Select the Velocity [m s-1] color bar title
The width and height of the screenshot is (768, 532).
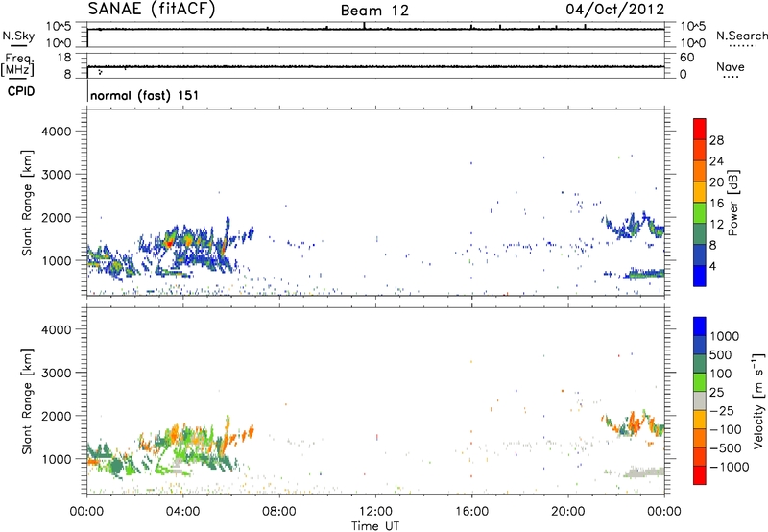[758, 400]
